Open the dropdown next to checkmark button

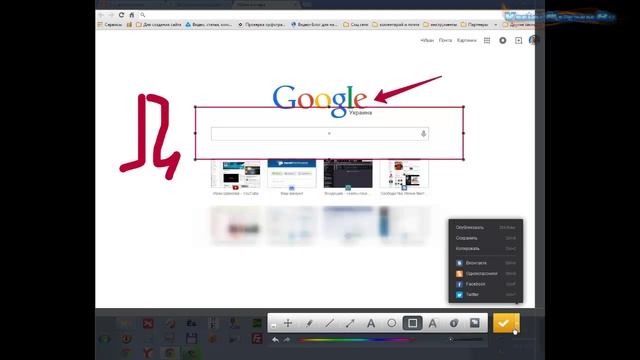point(517,323)
